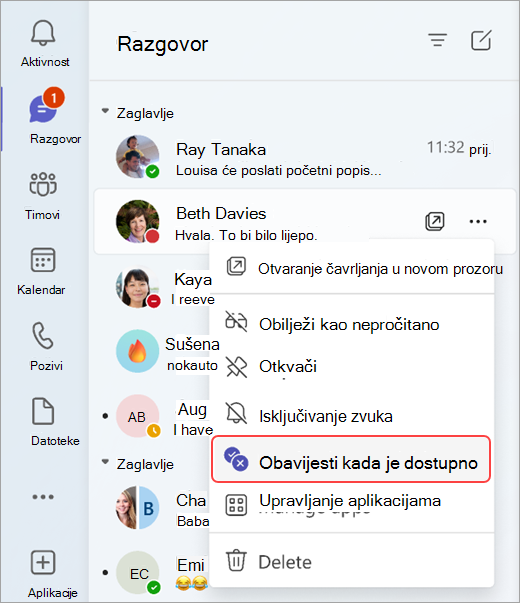Open the Timovi teams icon

coord(43,184)
